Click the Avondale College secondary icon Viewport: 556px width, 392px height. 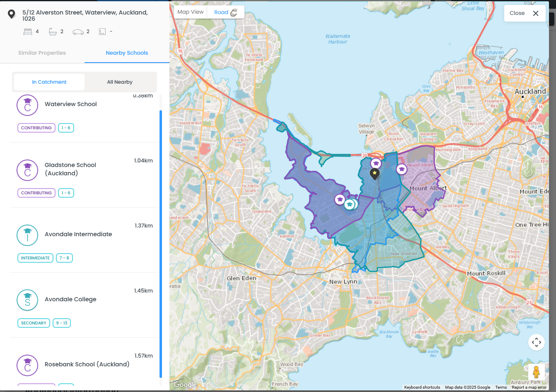click(27, 300)
